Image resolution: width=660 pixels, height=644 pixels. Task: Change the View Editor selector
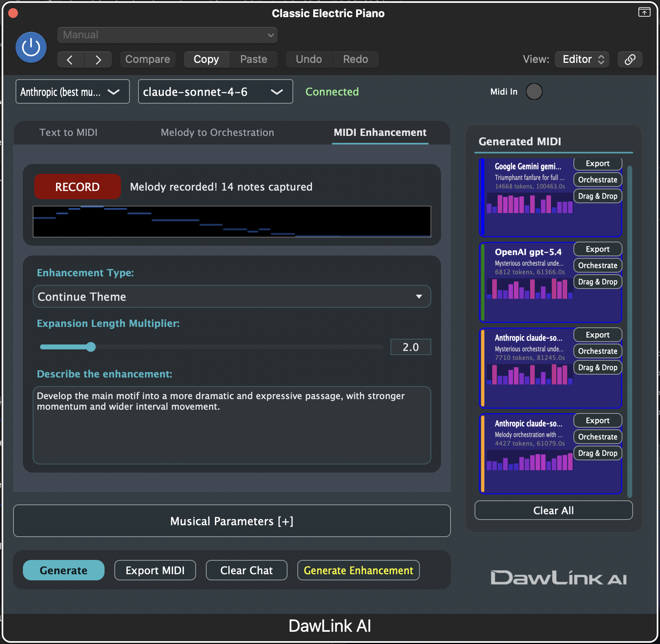pos(582,60)
